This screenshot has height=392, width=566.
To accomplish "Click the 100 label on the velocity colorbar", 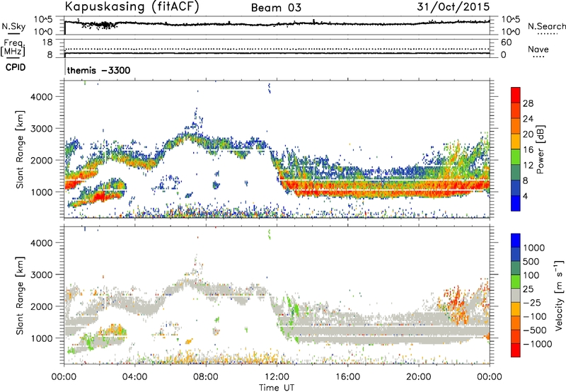I will pyautogui.click(x=531, y=275).
